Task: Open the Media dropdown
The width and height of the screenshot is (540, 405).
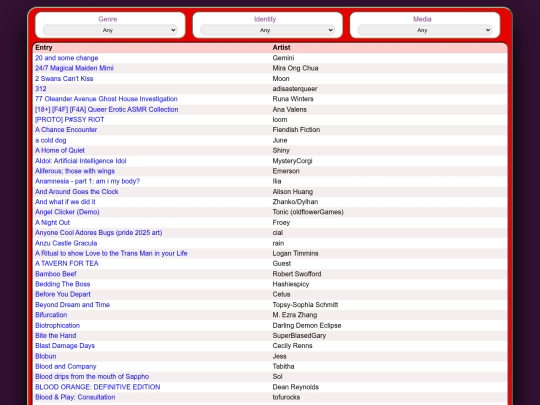Action: (x=425, y=30)
